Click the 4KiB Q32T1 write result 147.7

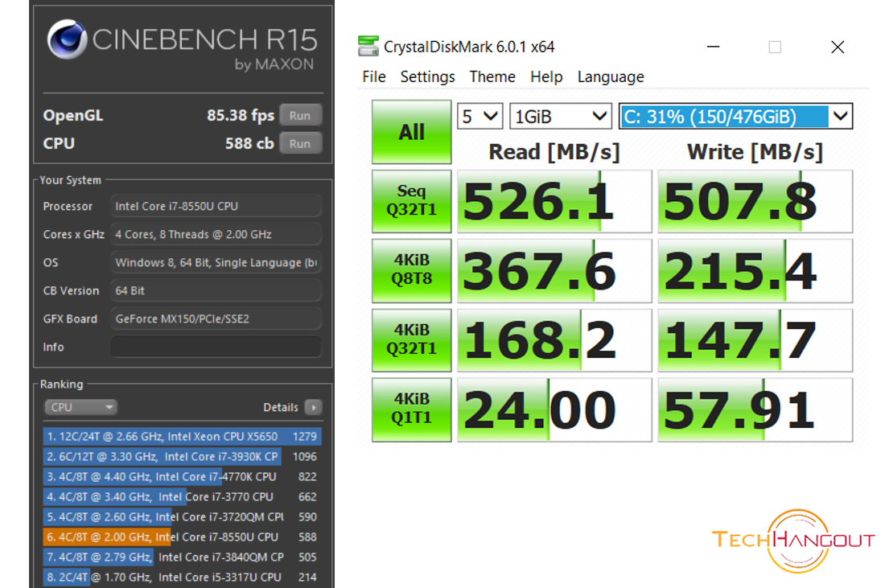coord(755,339)
